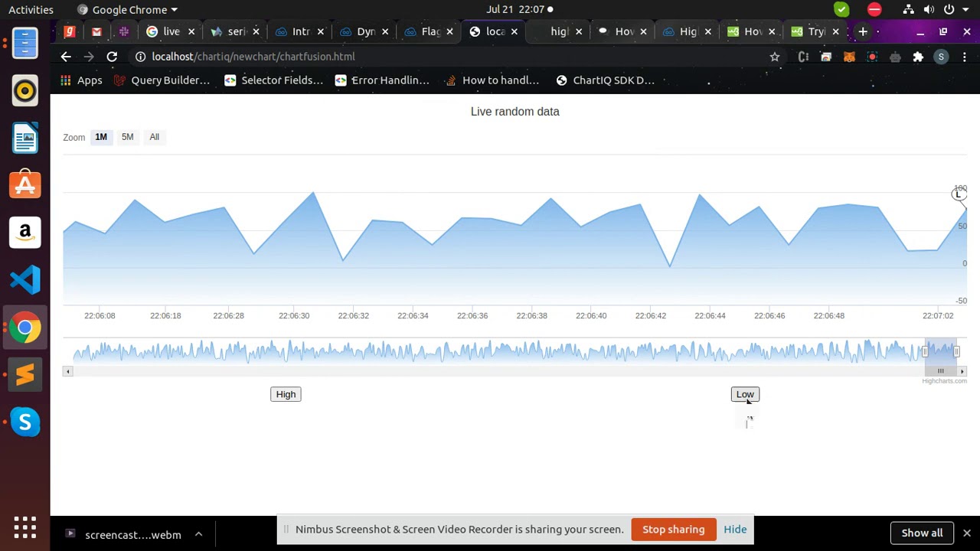The height and width of the screenshot is (551, 980).
Task: Click the navigator right range handle
Action: (x=956, y=351)
